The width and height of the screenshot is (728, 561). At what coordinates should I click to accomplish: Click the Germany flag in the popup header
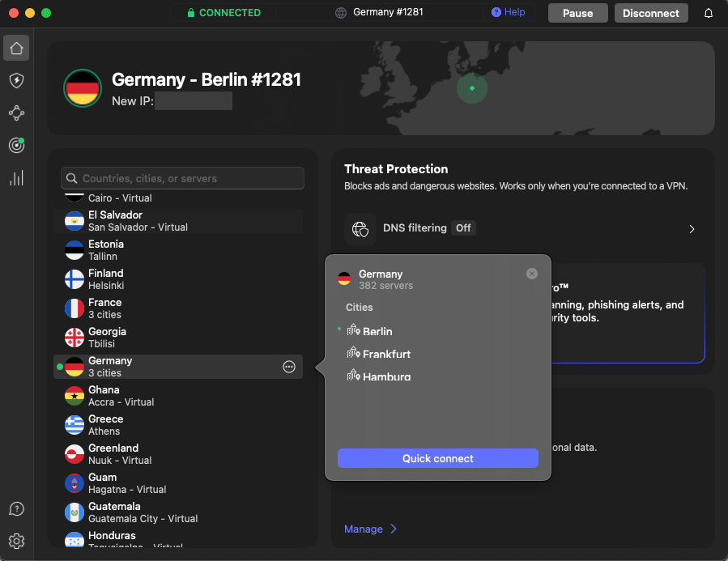point(344,278)
